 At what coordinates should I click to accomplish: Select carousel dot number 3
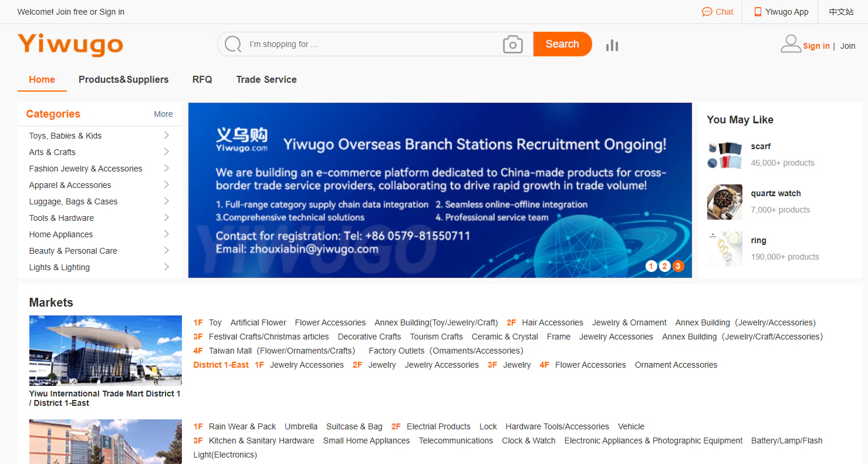point(678,265)
